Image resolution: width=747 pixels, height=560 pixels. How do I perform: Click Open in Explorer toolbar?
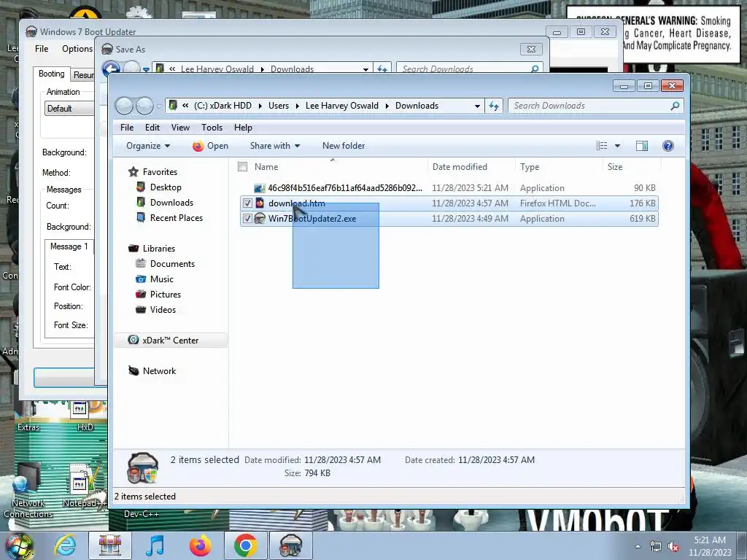pyautogui.click(x=211, y=146)
